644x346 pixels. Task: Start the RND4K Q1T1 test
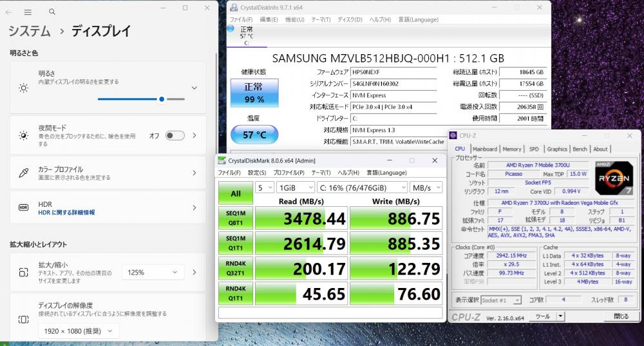coord(236,293)
